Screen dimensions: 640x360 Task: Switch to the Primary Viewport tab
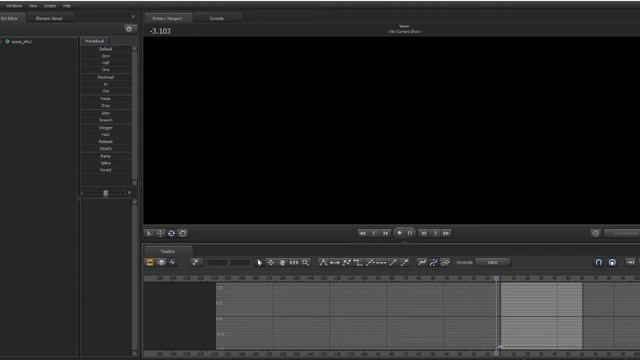click(167, 18)
